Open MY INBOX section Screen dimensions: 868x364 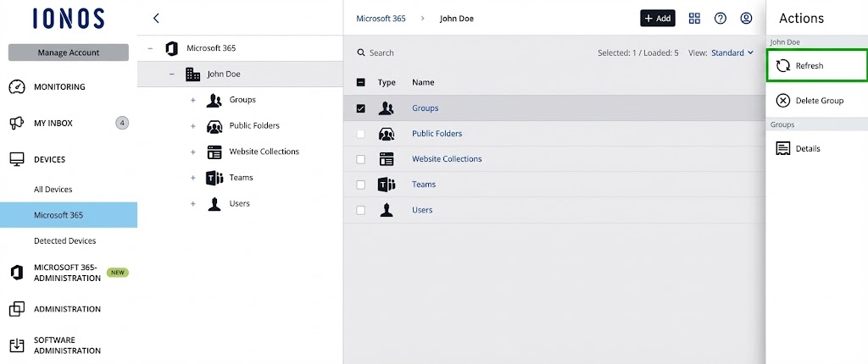[53, 124]
